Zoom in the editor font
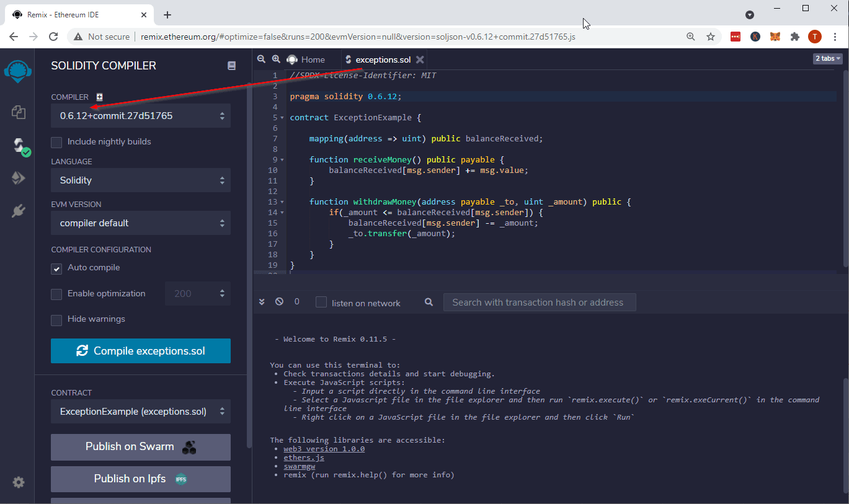The image size is (849, 504). [276, 59]
